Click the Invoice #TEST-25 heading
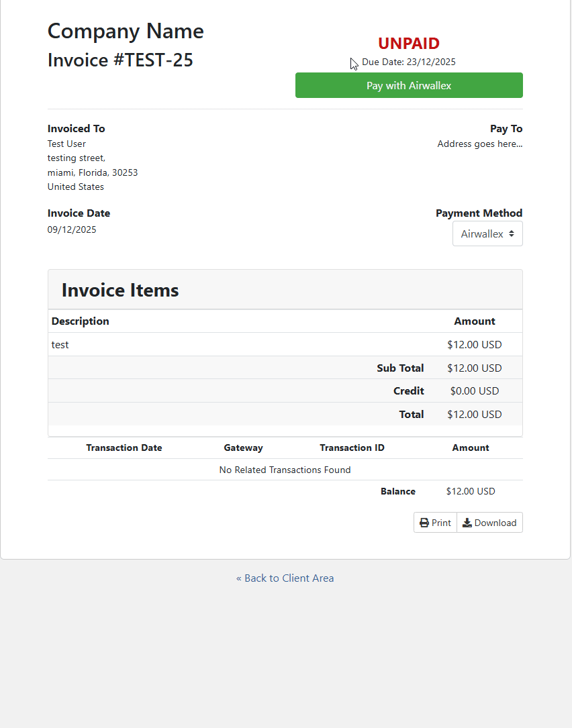The width and height of the screenshot is (572, 728). pyautogui.click(x=120, y=60)
